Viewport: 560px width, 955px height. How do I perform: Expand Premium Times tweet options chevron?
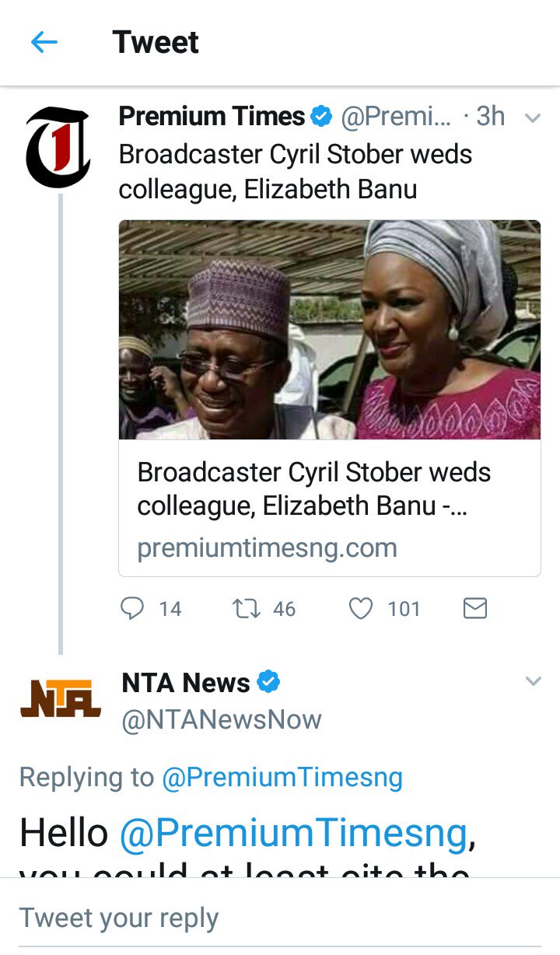tap(533, 118)
